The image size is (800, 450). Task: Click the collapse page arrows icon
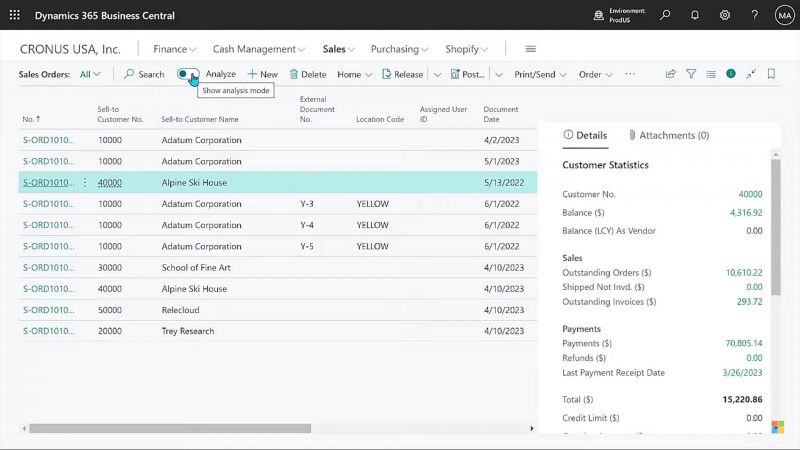click(x=751, y=74)
